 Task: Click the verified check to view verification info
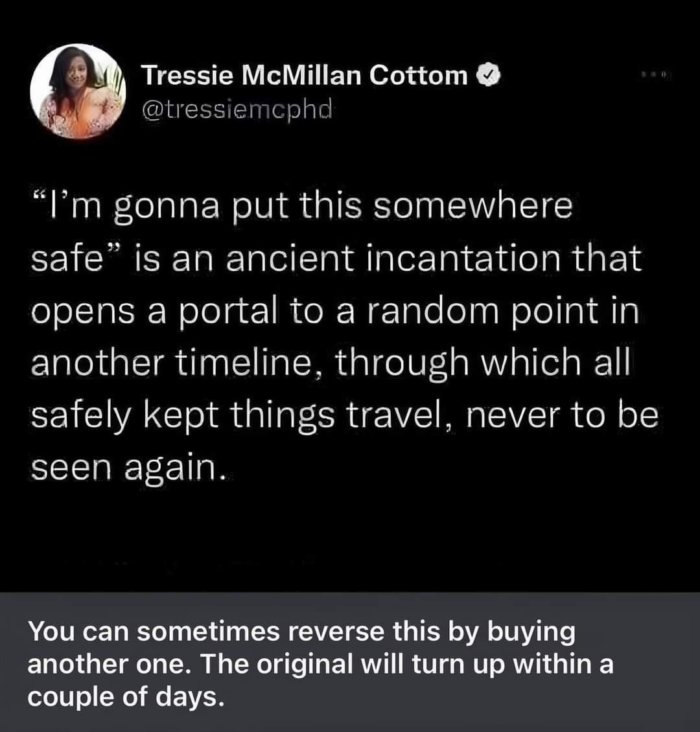click(490, 74)
